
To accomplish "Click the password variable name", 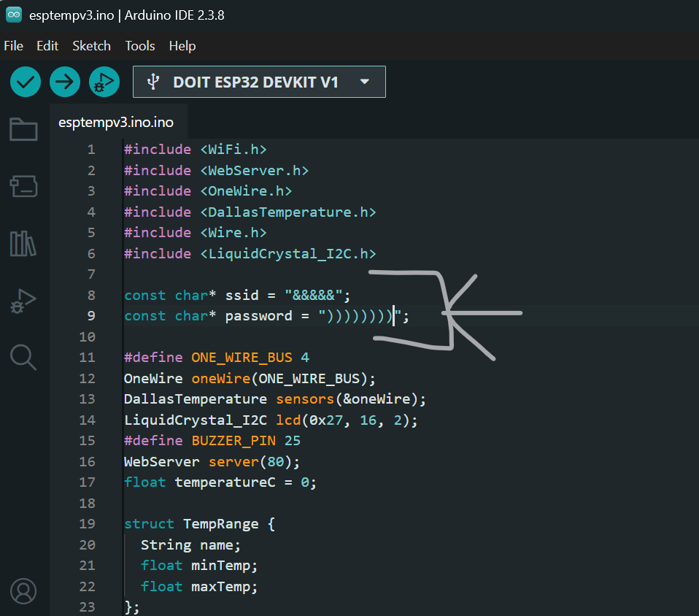I will click(x=258, y=316).
